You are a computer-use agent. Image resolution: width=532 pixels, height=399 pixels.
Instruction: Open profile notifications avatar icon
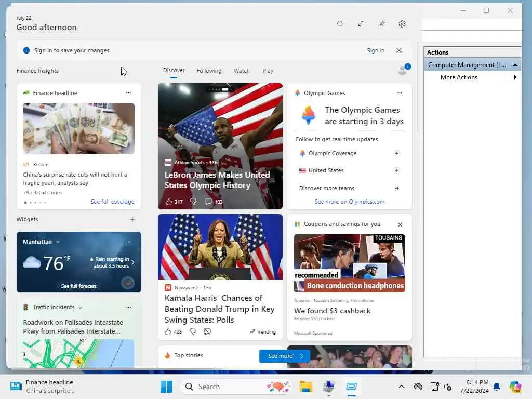coord(404,69)
